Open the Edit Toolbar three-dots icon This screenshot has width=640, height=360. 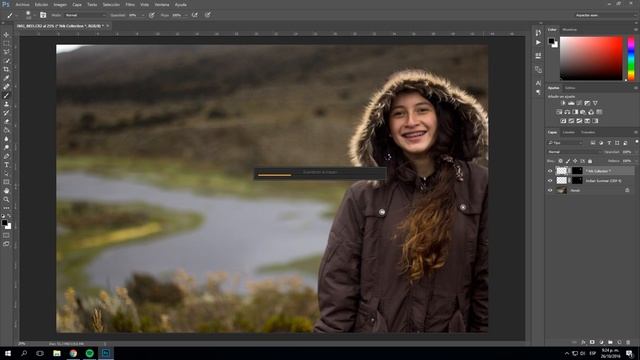(6, 208)
